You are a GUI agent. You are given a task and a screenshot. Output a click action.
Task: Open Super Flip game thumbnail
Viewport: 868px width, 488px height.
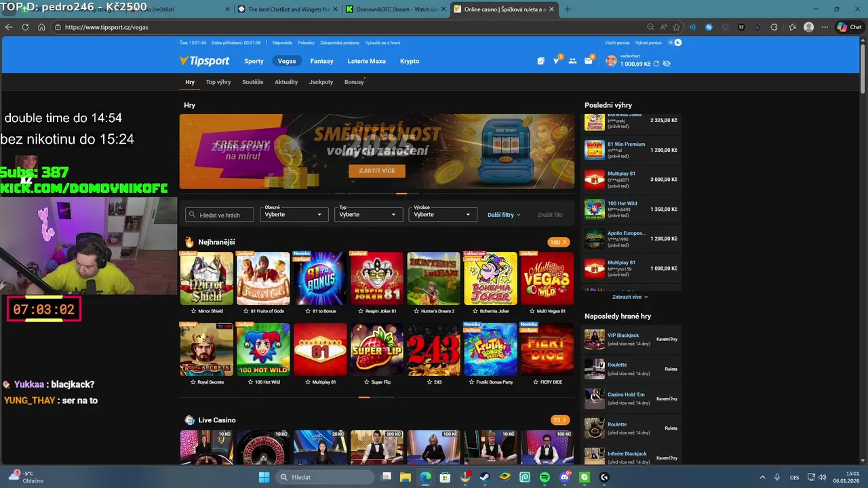[x=377, y=349]
